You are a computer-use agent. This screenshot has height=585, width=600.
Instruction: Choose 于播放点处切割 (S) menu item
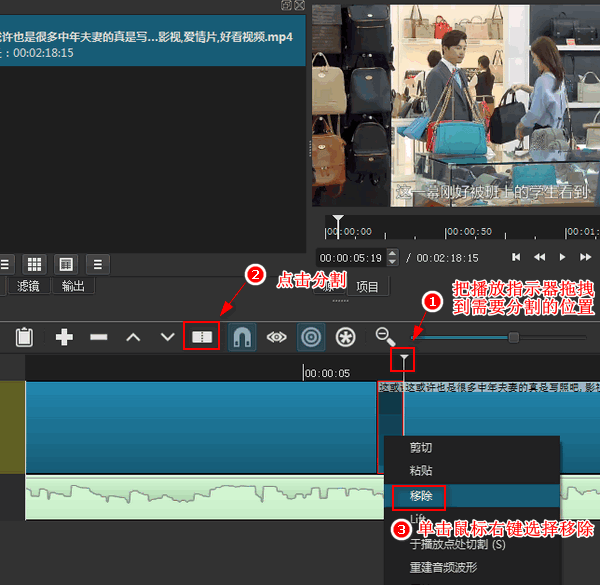(472, 544)
